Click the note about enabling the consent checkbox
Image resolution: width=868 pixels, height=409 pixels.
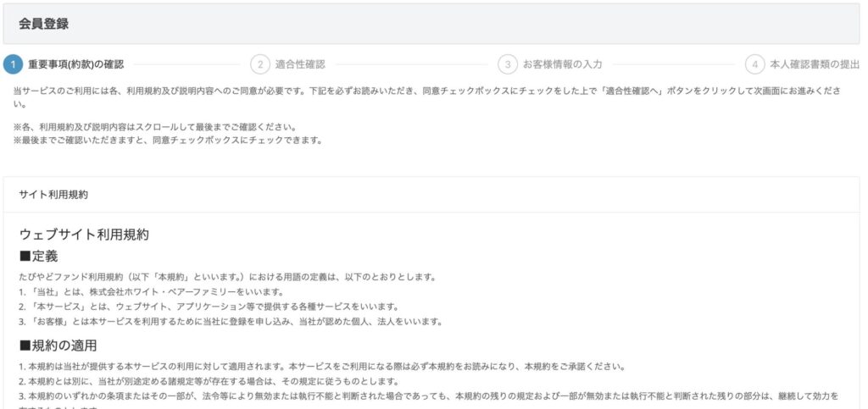pos(168,139)
